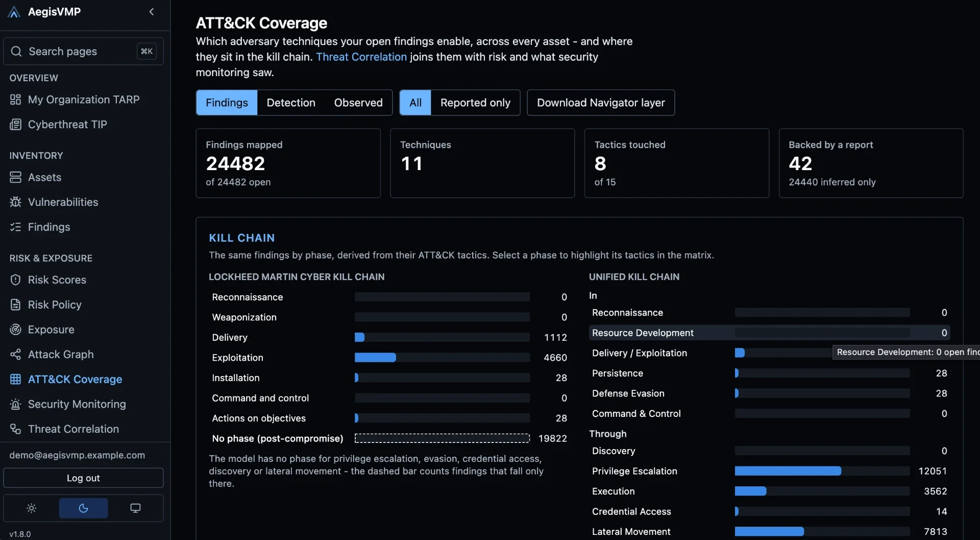Collapse the sidebar with the chevron
The image size is (980, 540).
coord(152,12)
